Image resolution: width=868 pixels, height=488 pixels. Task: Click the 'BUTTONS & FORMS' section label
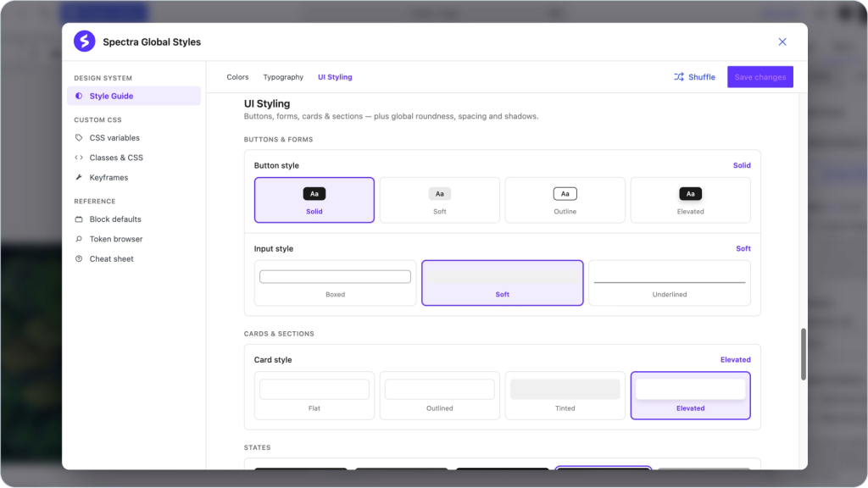click(278, 140)
